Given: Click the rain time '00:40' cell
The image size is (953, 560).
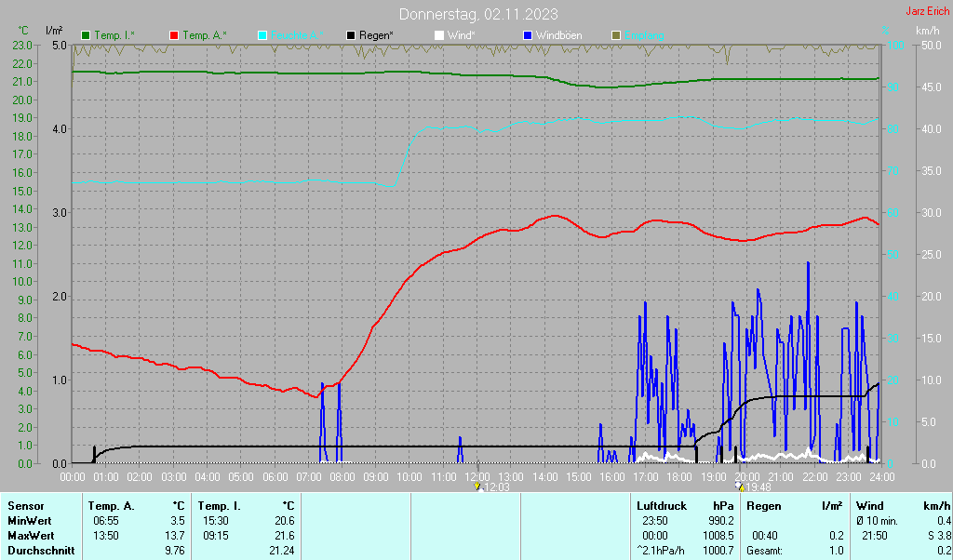Looking at the screenshot, I should (764, 537).
